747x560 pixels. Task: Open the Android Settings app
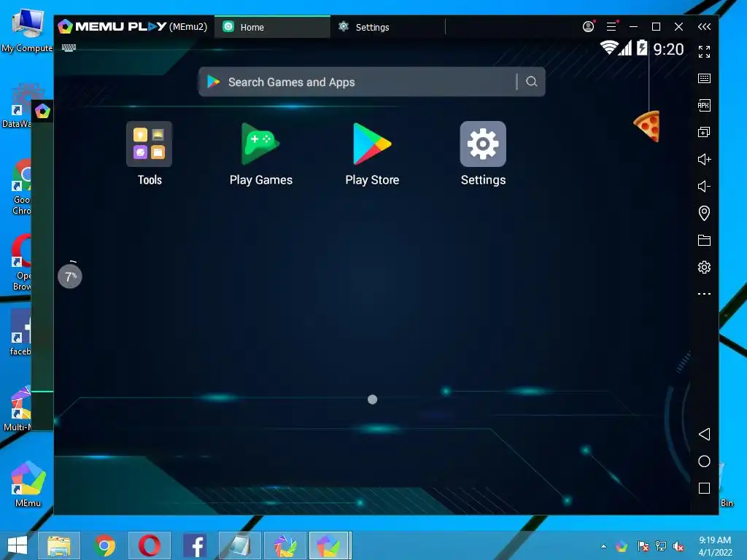tap(483, 144)
